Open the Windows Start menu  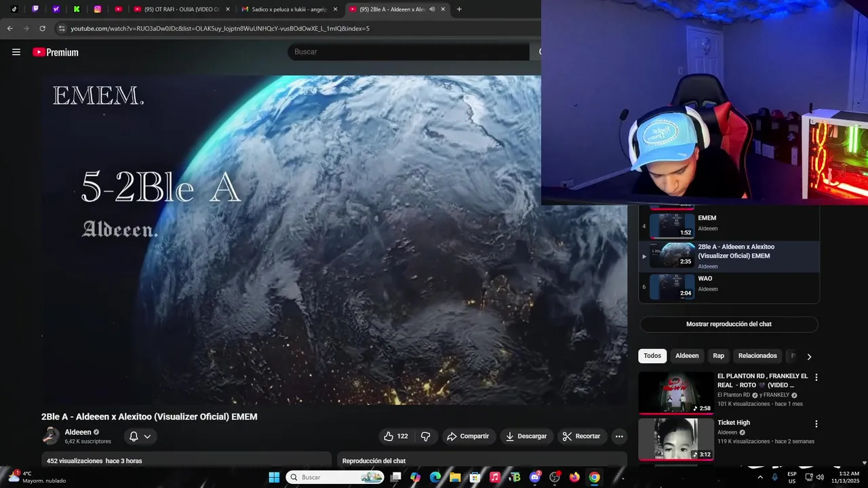coord(274,477)
